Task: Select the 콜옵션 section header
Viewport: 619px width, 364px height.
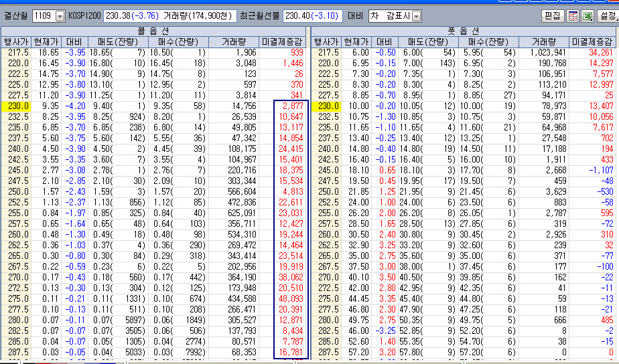Action: [153, 31]
